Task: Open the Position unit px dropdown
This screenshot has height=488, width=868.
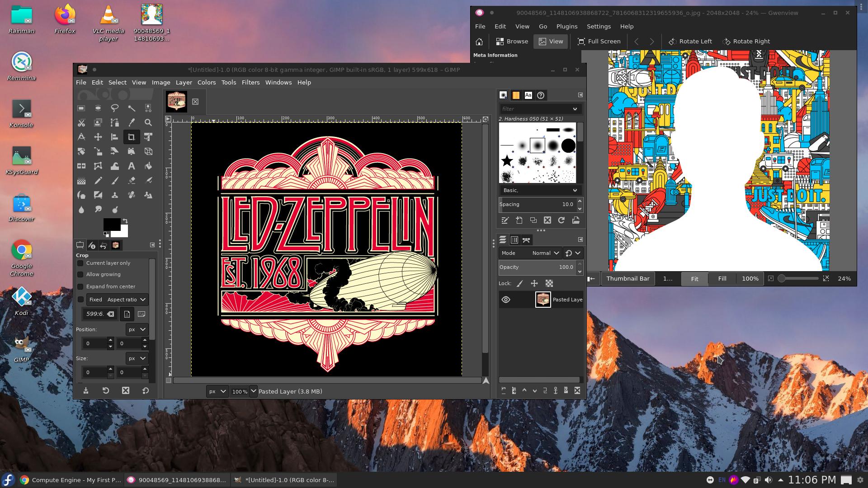Action: pos(137,329)
